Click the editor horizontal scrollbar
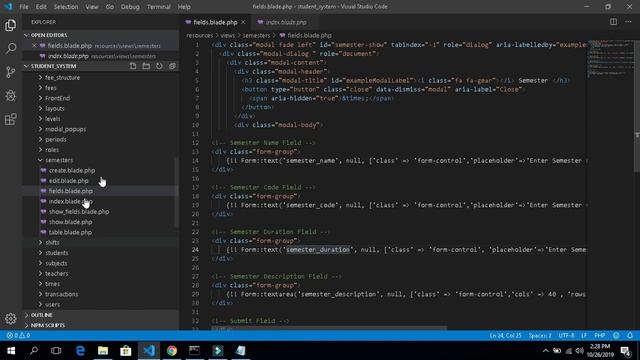The image size is (640, 360). pos(329,328)
